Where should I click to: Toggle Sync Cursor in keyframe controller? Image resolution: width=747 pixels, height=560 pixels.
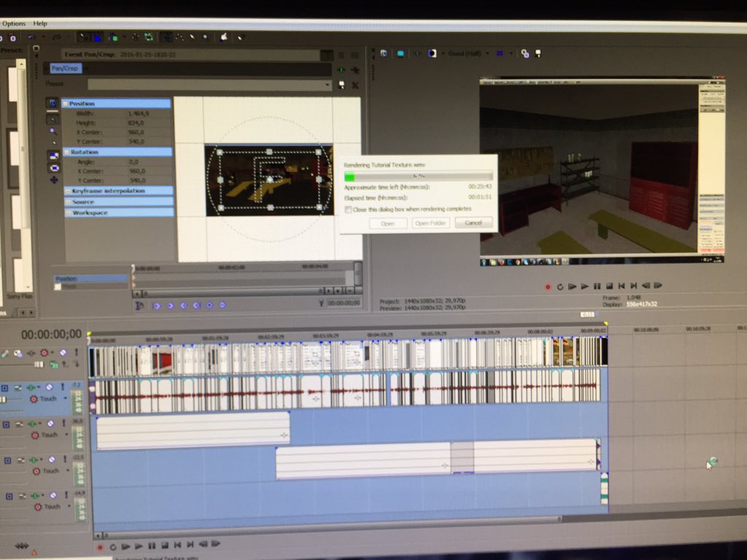(139, 306)
